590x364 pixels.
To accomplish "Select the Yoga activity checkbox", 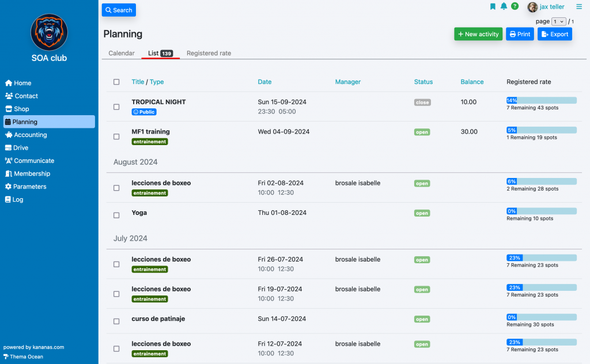I will (116, 215).
